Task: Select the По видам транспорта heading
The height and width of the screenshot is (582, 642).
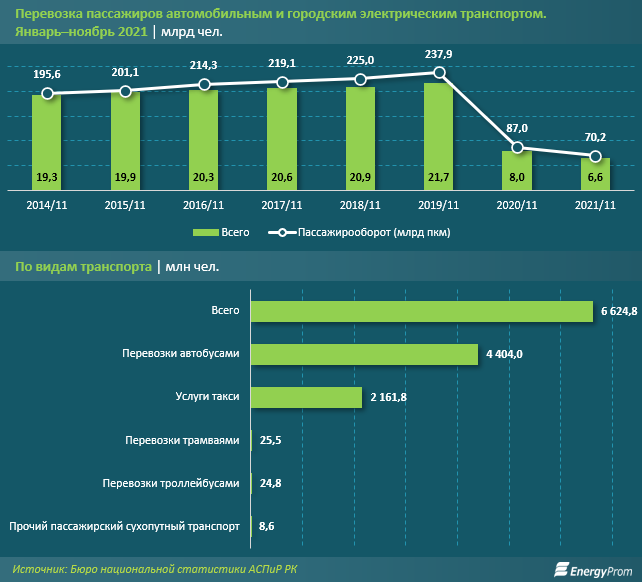Action: click(x=84, y=267)
